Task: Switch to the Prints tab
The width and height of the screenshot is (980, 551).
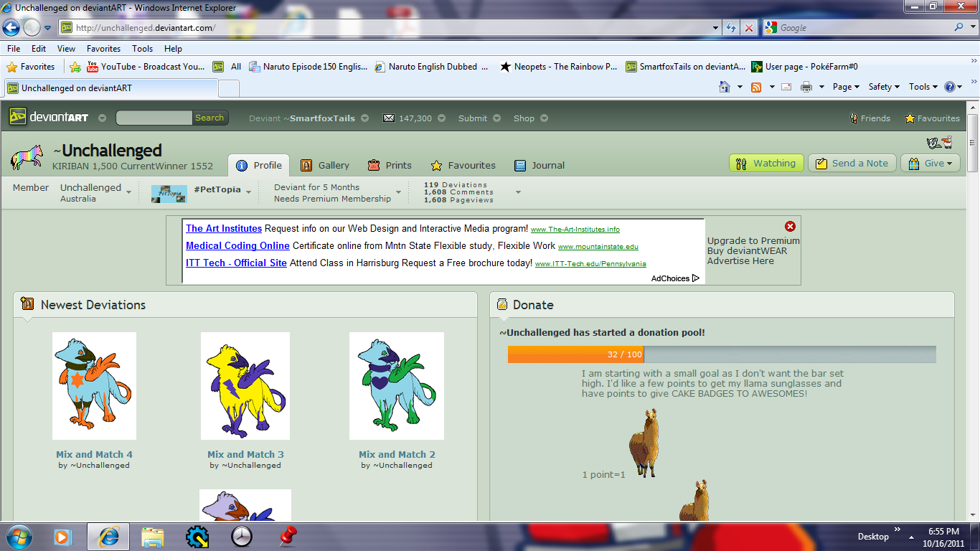Action: (x=390, y=165)
